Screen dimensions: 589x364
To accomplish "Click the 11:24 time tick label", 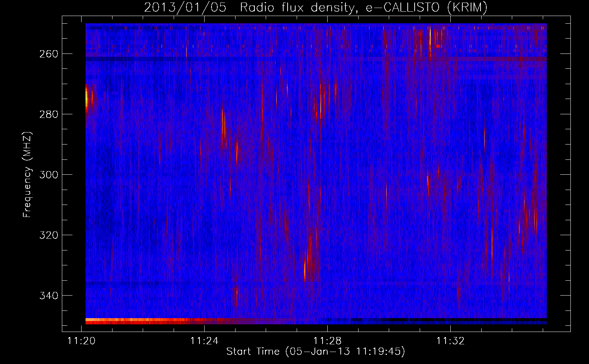I will click(x=205, y=341).
